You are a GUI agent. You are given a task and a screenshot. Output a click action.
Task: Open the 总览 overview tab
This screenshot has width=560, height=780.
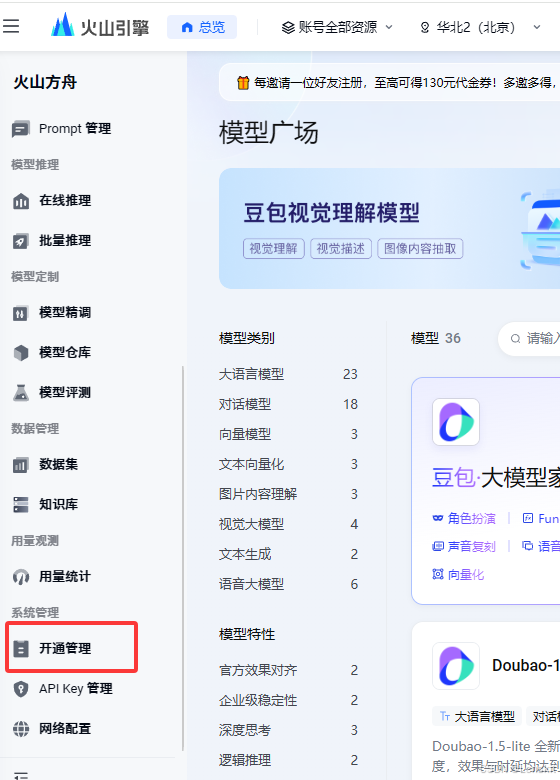pyautogui.click(x=202, y=27)
